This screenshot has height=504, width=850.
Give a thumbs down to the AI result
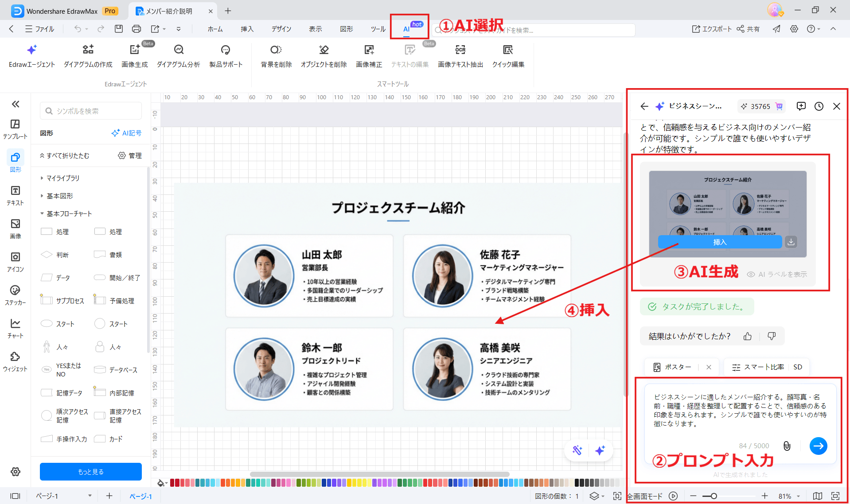pos(772,336)
